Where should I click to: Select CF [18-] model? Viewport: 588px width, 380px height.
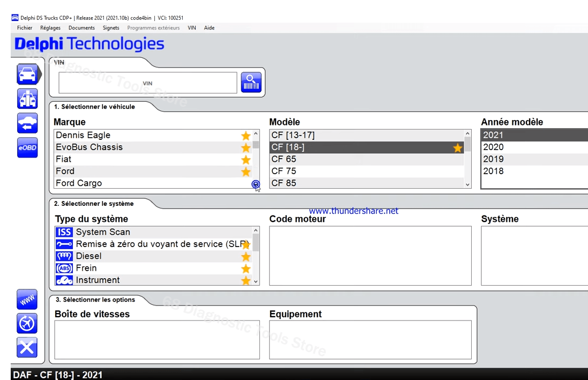tap(367, 147)
